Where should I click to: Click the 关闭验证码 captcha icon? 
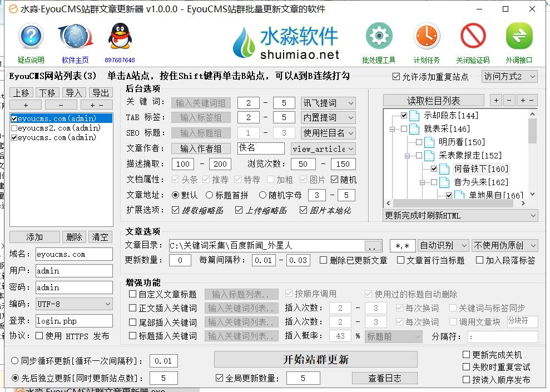coord(472,34)
